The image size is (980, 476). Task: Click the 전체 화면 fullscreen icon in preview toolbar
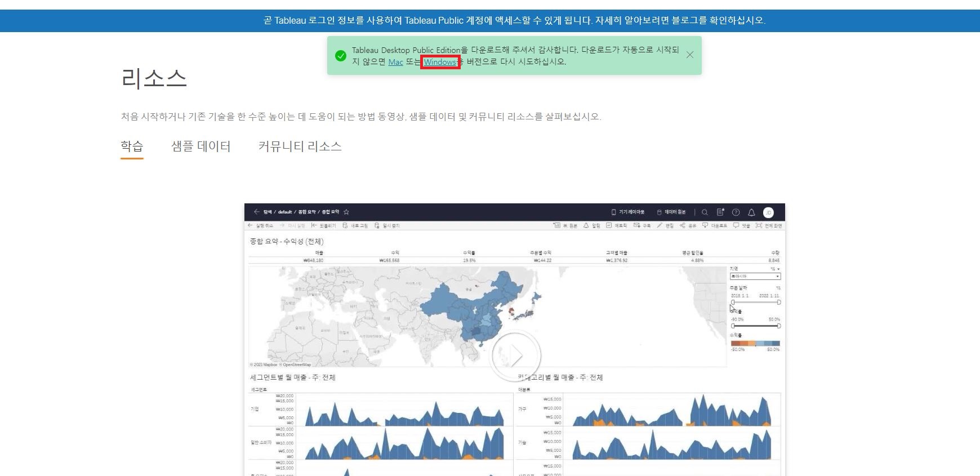coord(759,225)
